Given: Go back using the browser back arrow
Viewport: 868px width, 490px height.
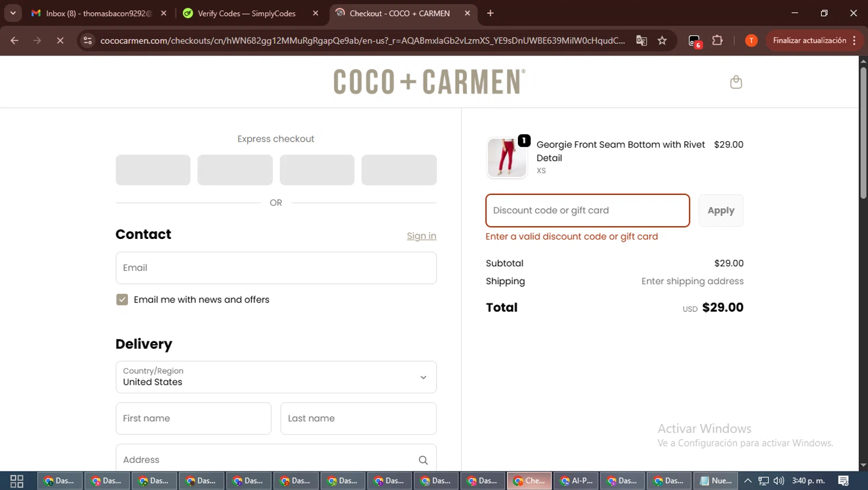Looking at the screenshot, I should [x=14, y=40].
